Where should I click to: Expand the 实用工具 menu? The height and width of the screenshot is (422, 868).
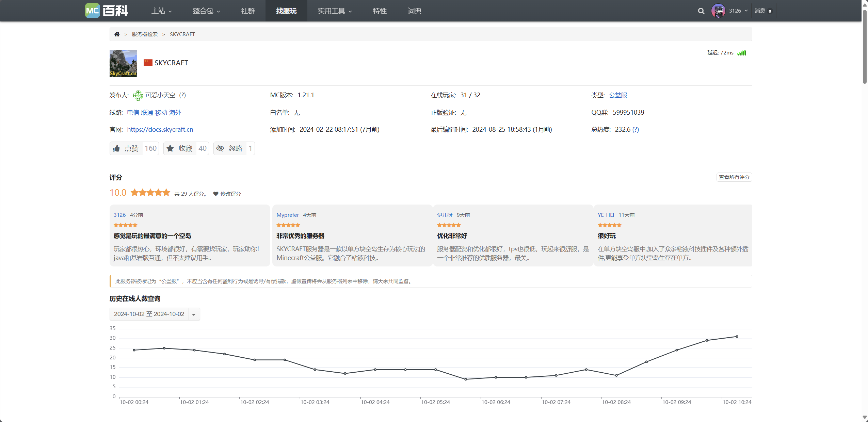[335, 11]
